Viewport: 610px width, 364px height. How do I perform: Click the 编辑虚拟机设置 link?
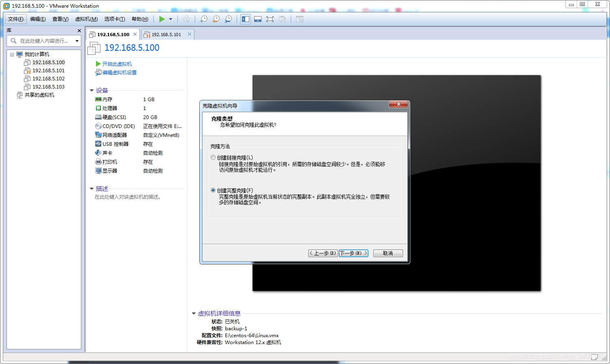119,72
